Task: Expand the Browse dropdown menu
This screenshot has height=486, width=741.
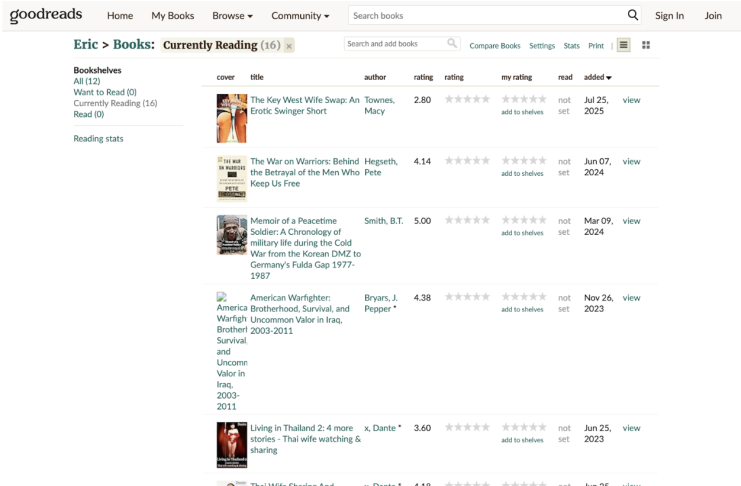Action: point(232,16)
